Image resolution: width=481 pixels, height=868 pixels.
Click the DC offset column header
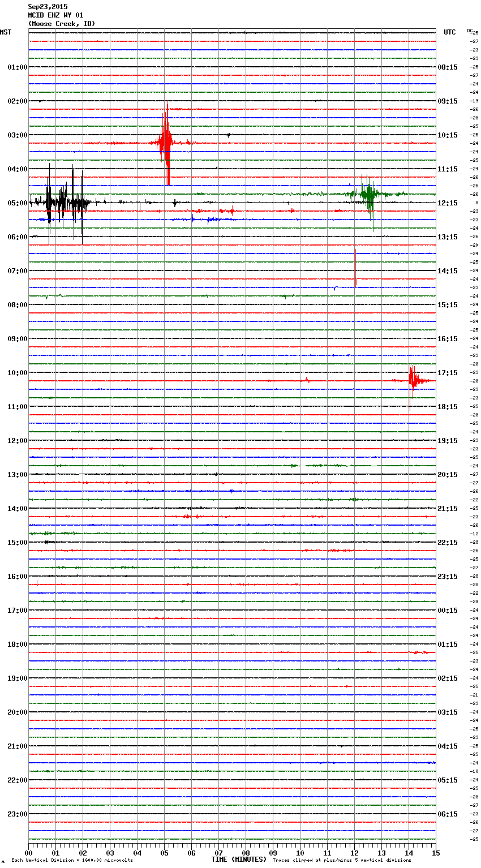click(470, 31)
